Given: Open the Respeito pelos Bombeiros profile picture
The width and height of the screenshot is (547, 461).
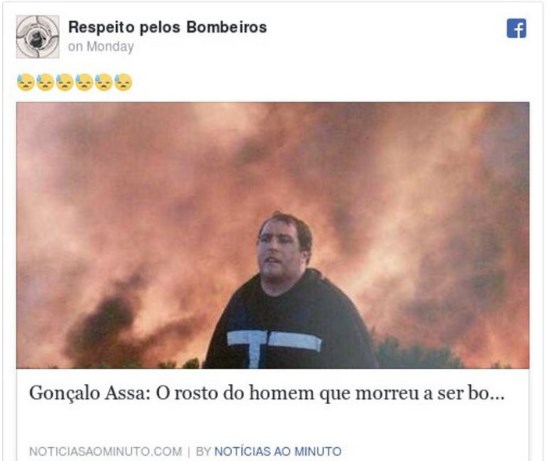Looking at the screenshot, I should pyautogui.click(x=38, y=37).
